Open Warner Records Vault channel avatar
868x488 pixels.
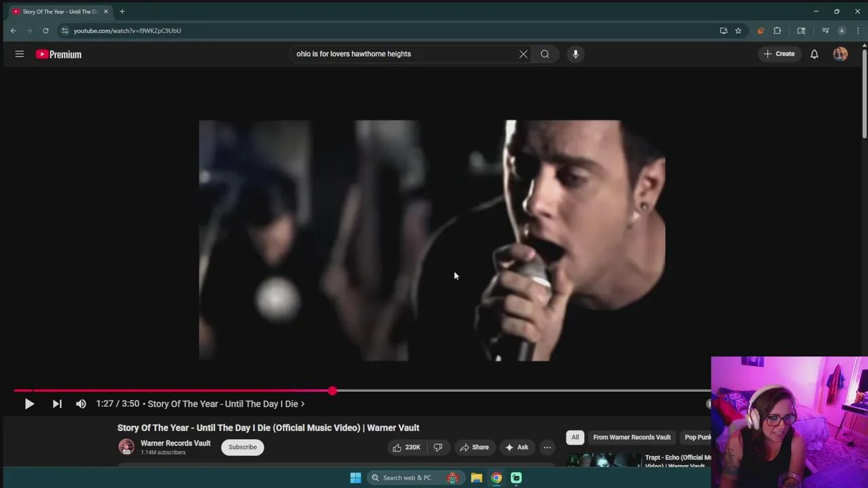(x=126, y=447)
